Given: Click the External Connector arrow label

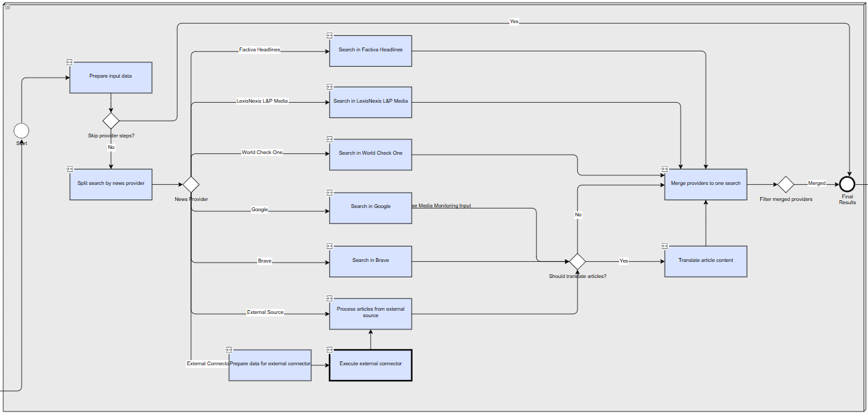Looking at the screenshot, I should tap(208, 363).
